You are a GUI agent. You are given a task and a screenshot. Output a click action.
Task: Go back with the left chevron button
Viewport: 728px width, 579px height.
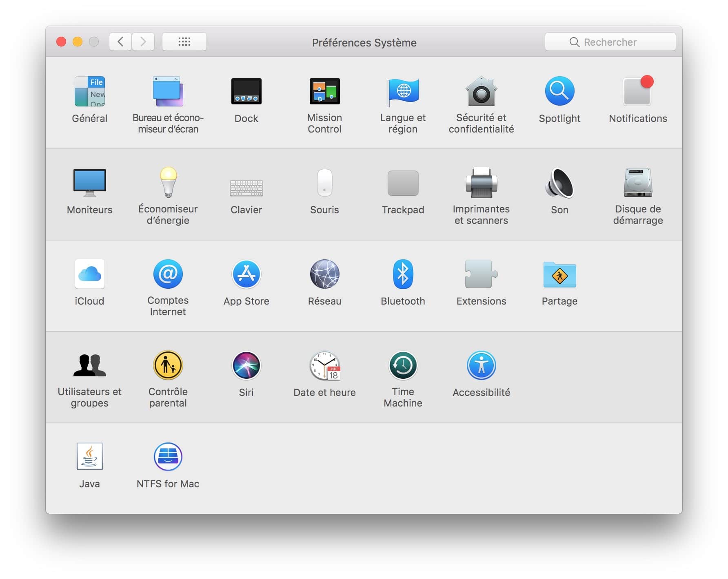click(120, 42)
